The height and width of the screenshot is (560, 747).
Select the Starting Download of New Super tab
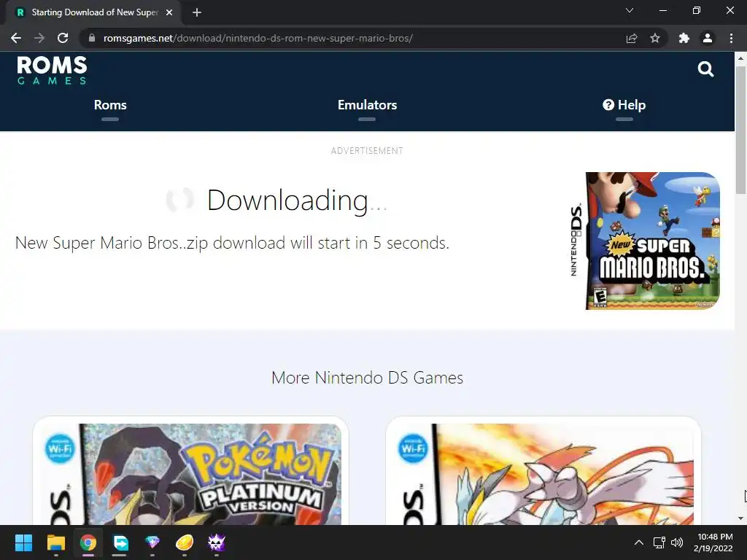pos(93,12)
